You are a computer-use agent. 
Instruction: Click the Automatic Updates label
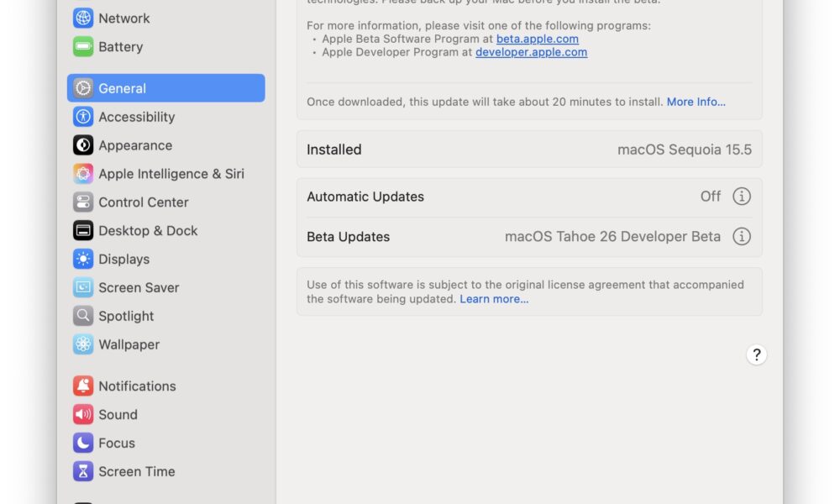(365, 197)
